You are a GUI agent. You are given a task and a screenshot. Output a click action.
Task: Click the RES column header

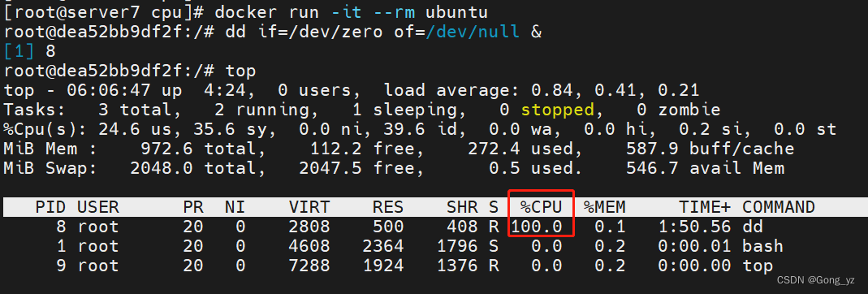tap(388, 207)
